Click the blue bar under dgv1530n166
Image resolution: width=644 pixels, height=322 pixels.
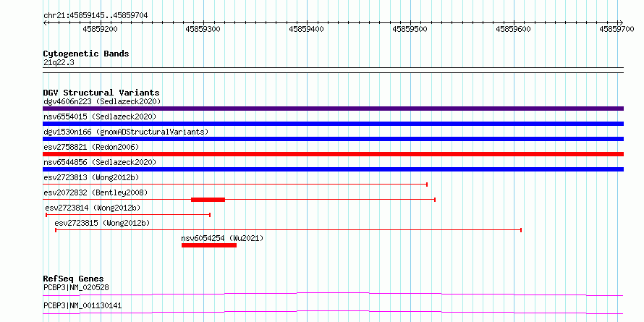pos(333,139)
